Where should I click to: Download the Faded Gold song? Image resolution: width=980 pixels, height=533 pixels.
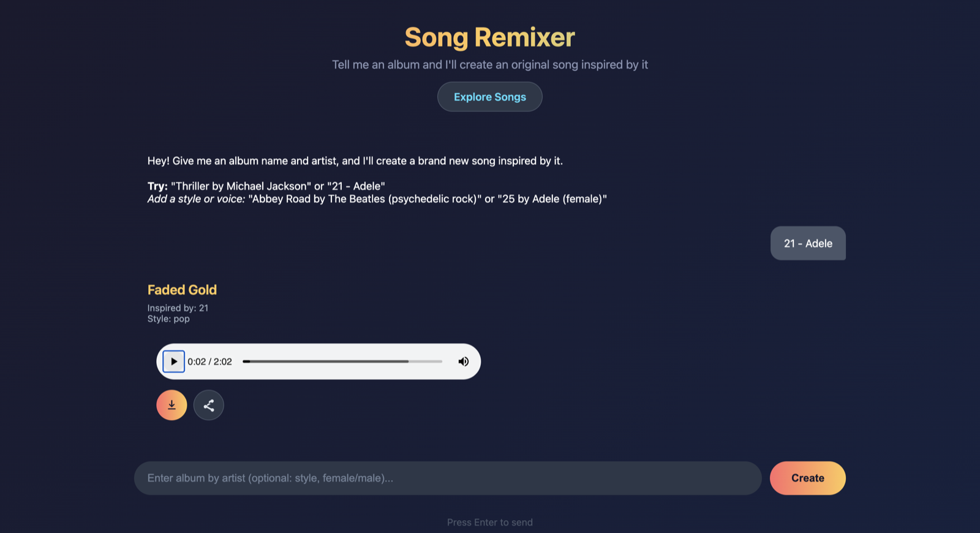(x=171, y=405)
